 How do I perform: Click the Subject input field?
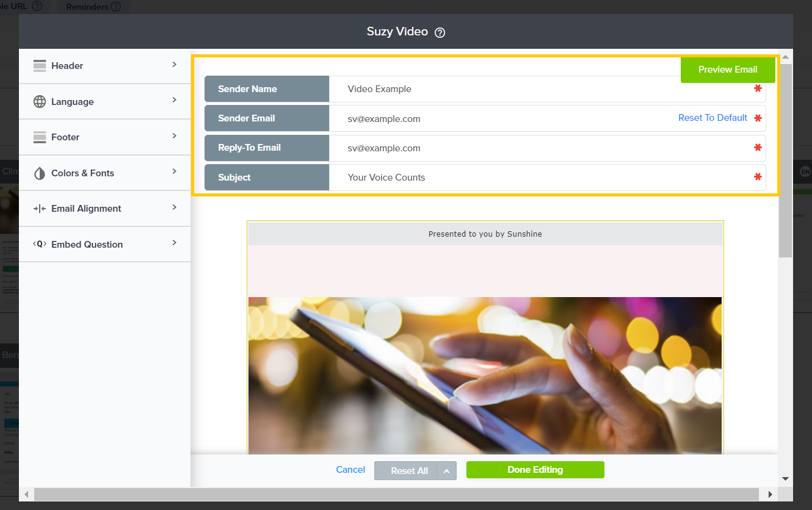537,178
